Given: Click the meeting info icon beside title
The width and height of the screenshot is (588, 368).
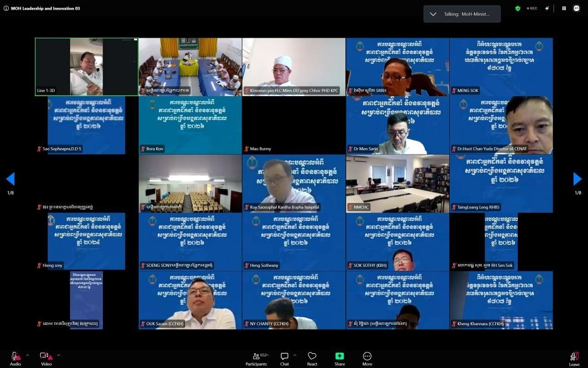Looking at the screenshot, I should (6, 8).
